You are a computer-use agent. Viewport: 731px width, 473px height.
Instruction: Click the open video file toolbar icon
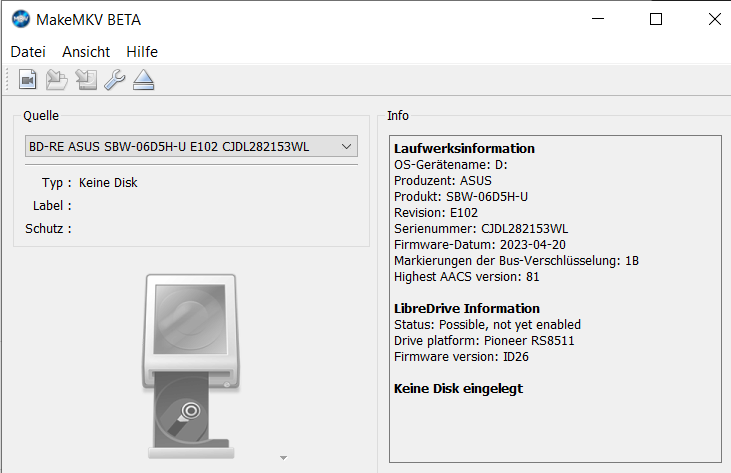(28, 80)
